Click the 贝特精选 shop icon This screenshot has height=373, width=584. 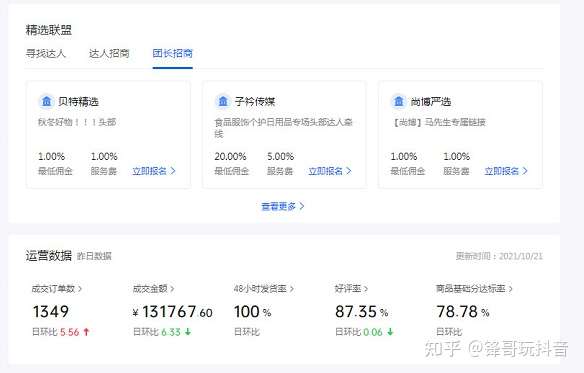[47, 101]
